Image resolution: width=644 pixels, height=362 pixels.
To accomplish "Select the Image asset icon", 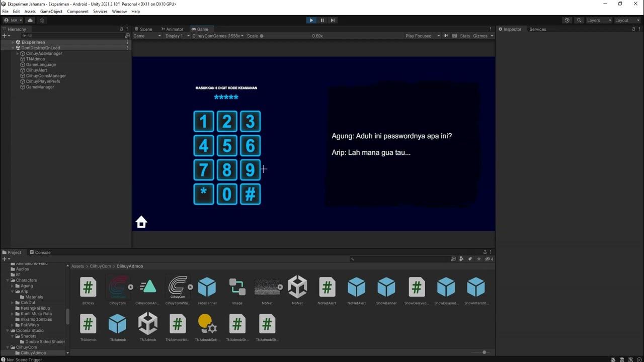I will (x=237, y=287).
